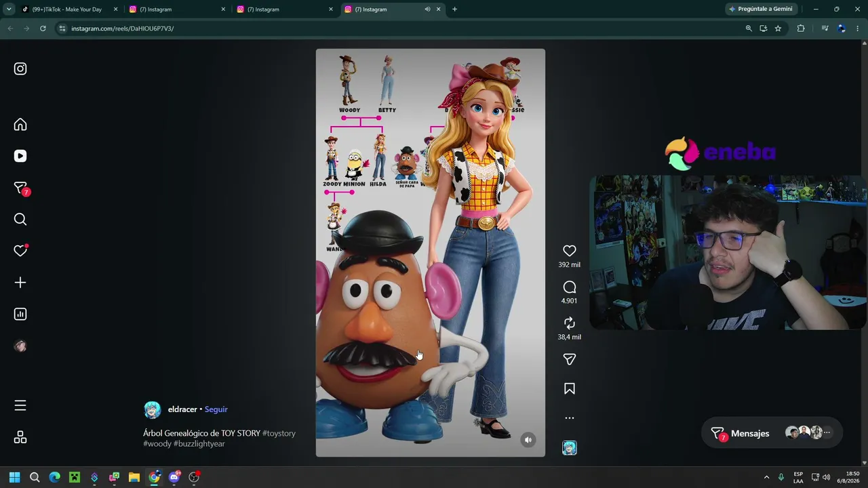Viewport: 868px width, 488px height.
Task: Save the reel with bookmark icon
Action: [x=570, y=388]
